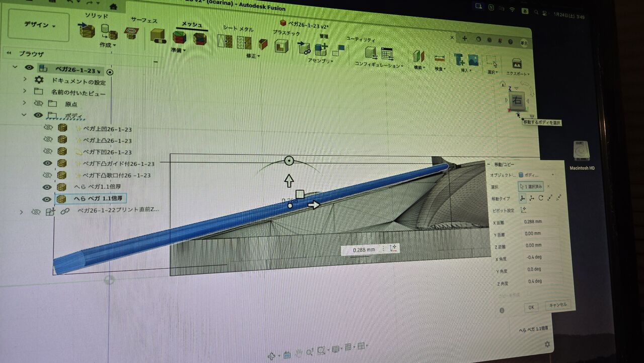Toggle visibility of ベガ上凸26-1-23 body

point(48,139)
